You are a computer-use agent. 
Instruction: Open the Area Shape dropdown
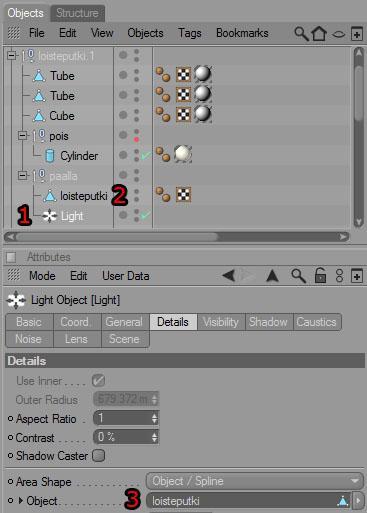255,481
